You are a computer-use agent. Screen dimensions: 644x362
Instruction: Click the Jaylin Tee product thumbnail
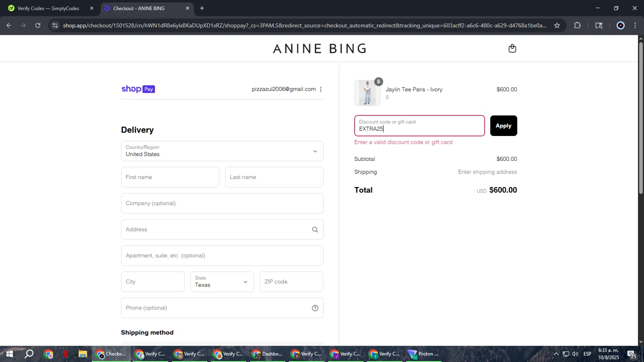(x=367, y=93)
